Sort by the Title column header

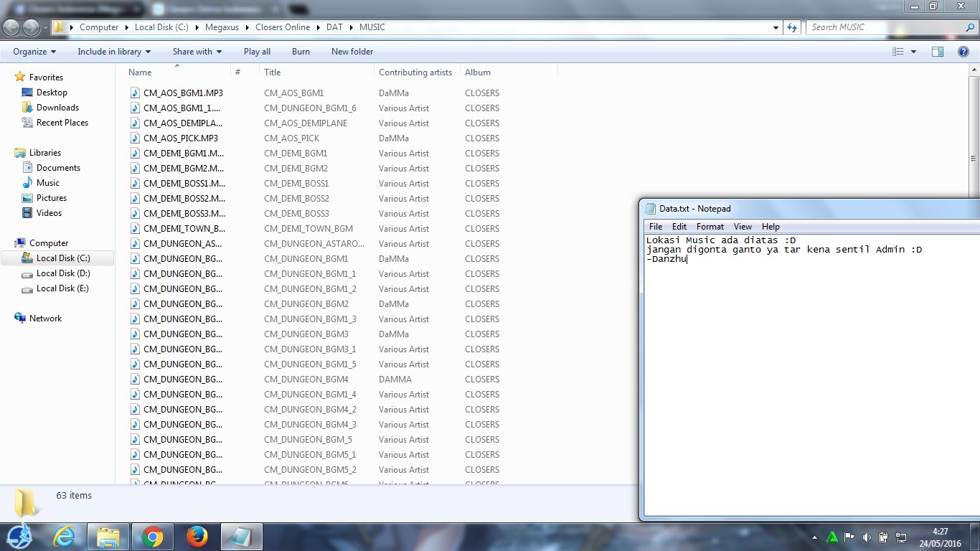tap(316, 72)
